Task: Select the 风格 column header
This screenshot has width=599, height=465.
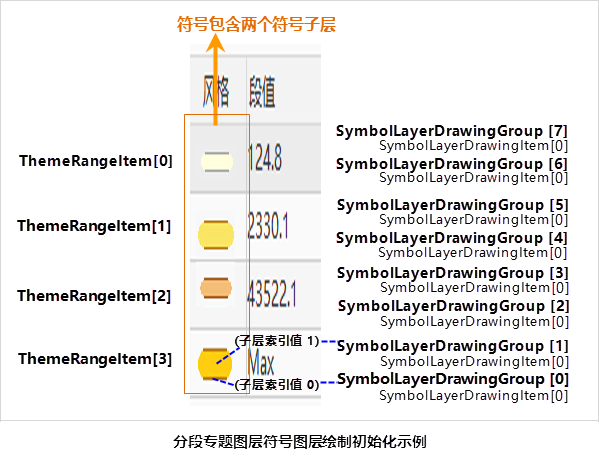Action: [216, 91]
